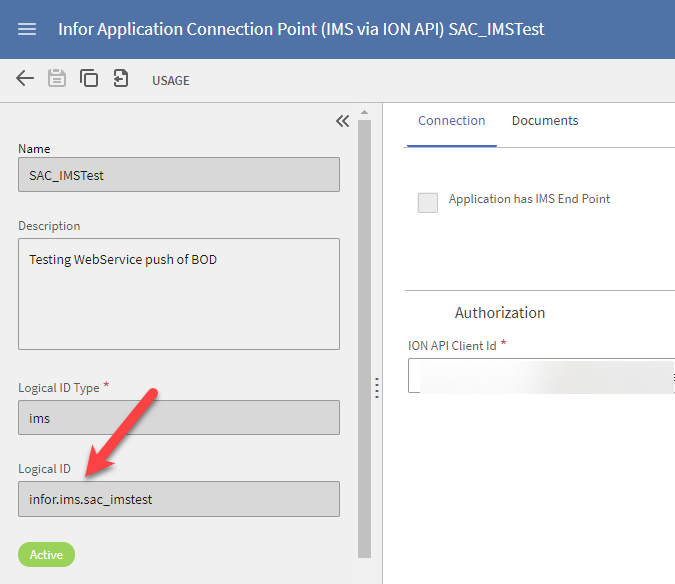
Task: Click the back arrow icon
Action: (25, 79)
